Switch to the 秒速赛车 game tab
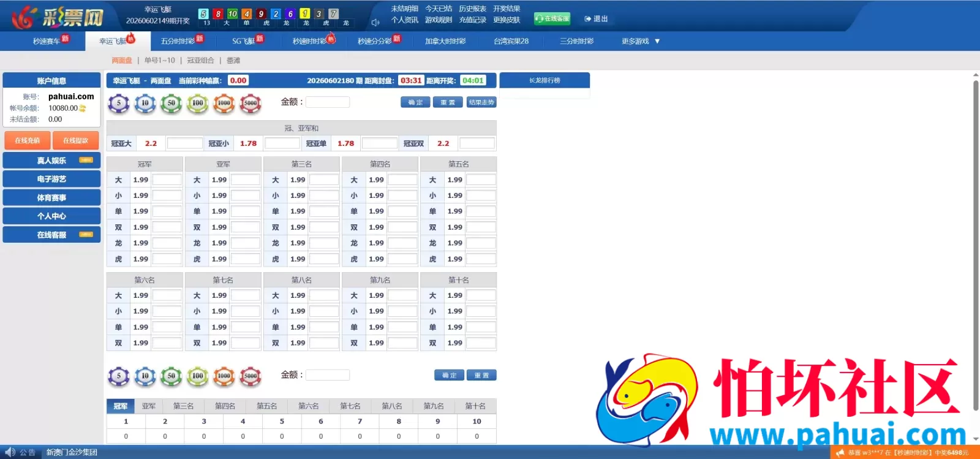The image size is (980, 459). pyautogui.click(x=47, y=41)
